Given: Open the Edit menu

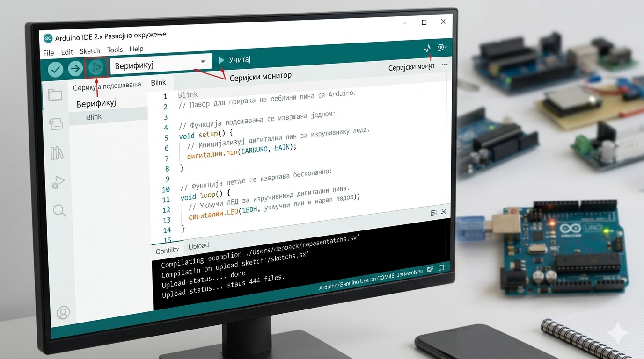Looking at the screenshot, I should (67, 52).
